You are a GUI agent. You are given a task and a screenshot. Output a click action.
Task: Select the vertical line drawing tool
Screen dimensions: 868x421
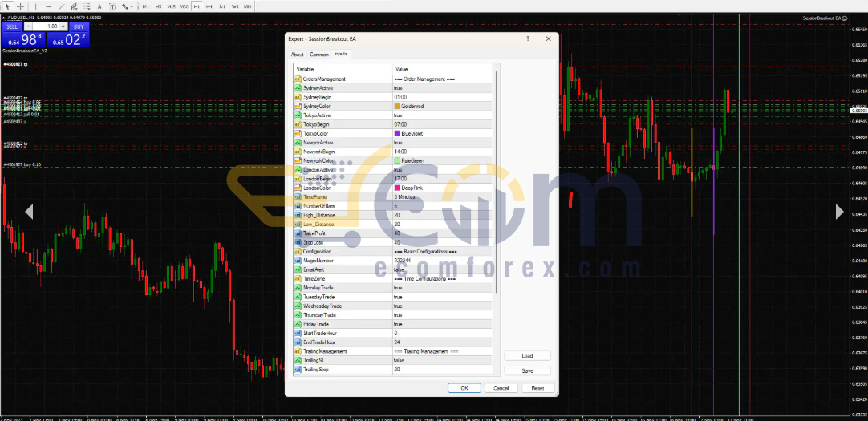click(x=35, y=6)
